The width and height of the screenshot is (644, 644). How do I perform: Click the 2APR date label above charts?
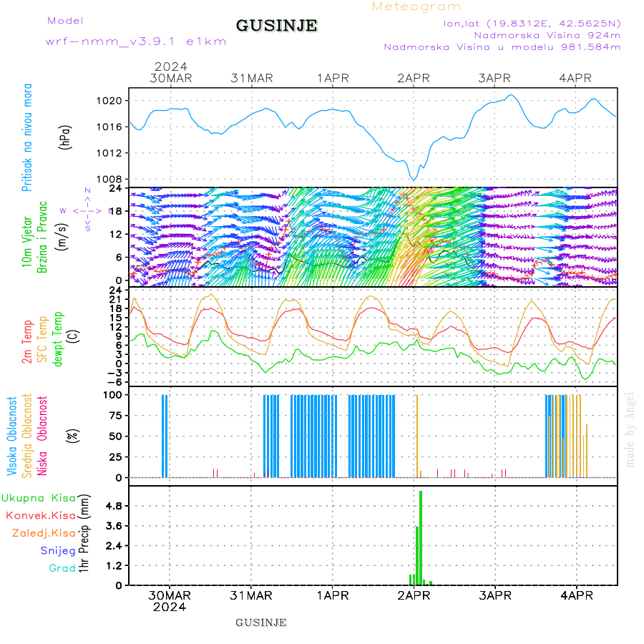pyautogui.click(x=414, y=78)
